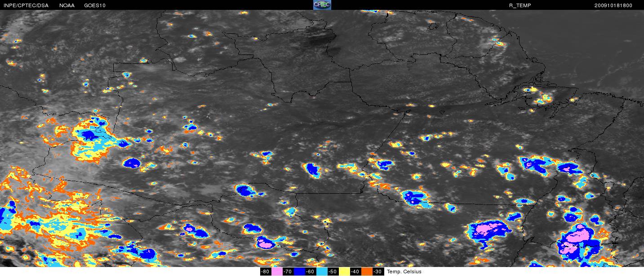Click the -50 legend value
The image size is (644, 276).
click(333, 272)
